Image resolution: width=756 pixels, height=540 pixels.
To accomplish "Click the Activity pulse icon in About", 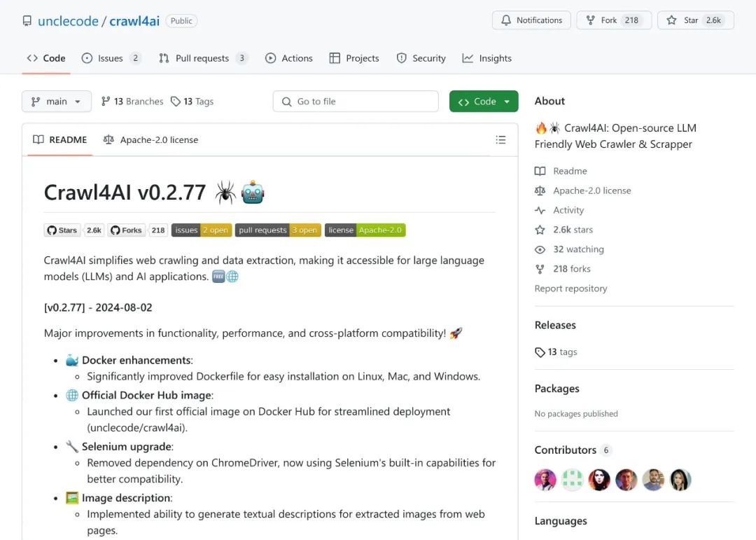I will (540, 210).
